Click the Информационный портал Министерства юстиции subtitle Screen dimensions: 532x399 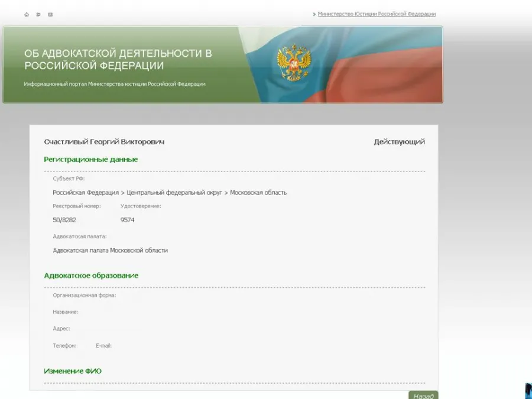tap(115, 84)
